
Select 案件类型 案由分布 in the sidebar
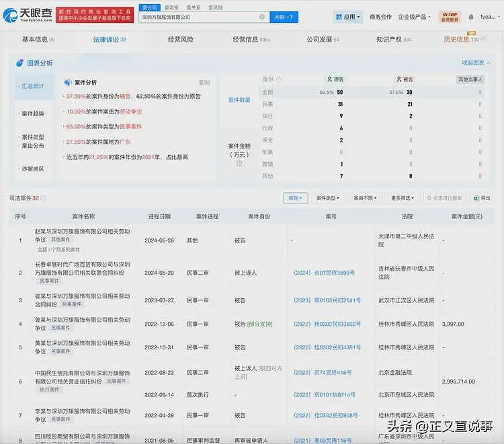[x=33, y=141]
